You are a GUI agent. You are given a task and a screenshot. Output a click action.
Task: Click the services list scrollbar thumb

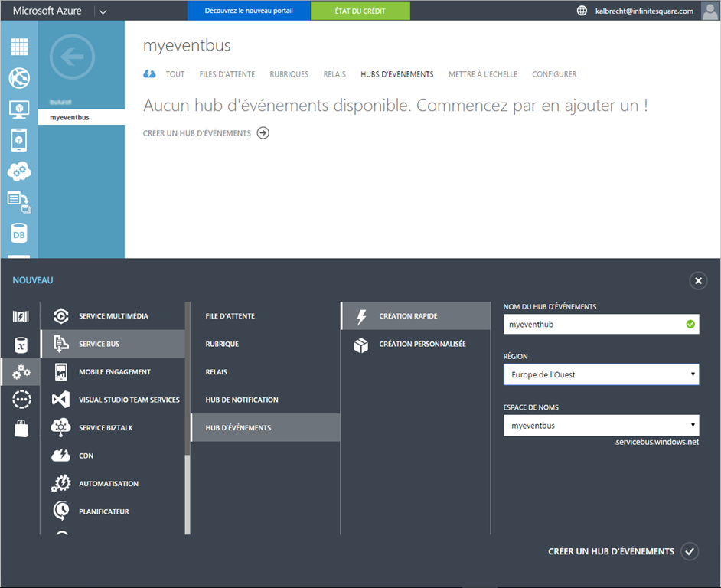coord(188,378)
